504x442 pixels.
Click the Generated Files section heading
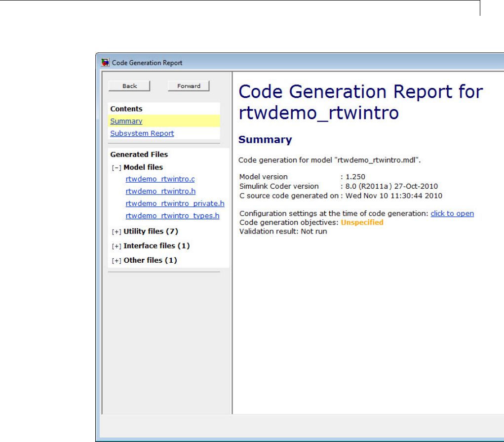(139, 155)
